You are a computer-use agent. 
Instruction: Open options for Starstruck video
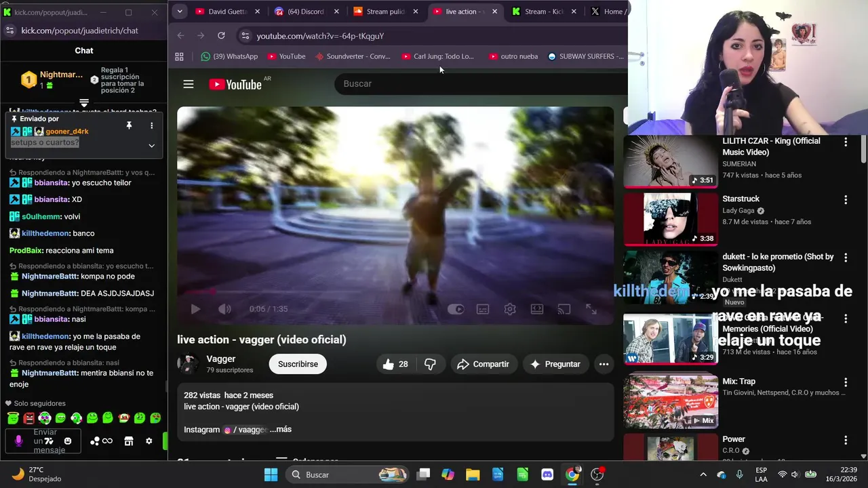click(x=846, y=200)
